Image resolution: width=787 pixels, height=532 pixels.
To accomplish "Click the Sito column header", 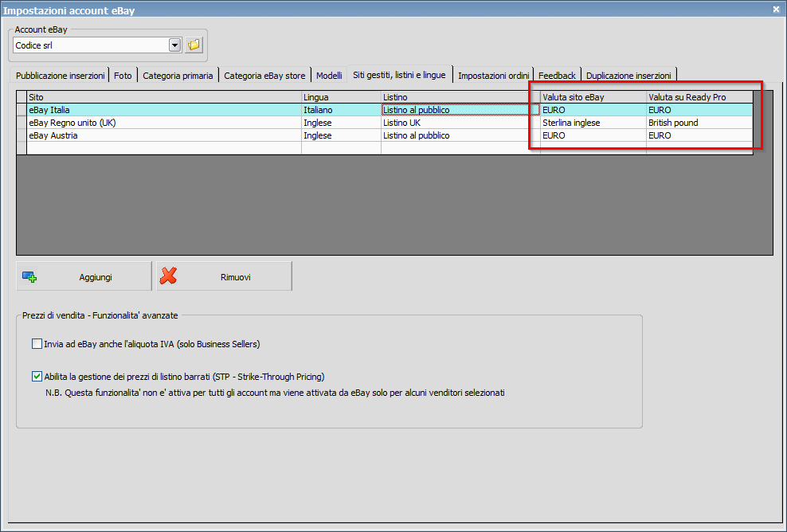I will (164, 97).
